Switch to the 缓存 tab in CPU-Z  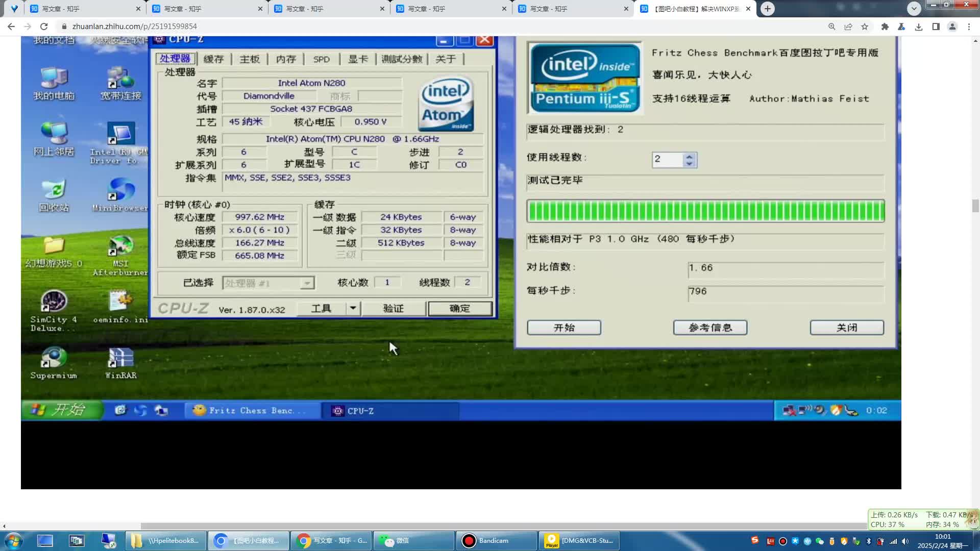(214, 59)
